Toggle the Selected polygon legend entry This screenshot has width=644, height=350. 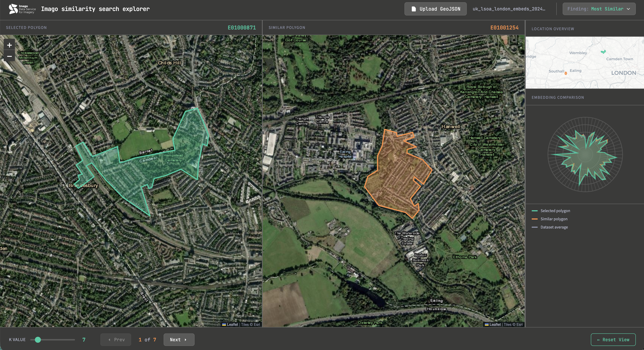pyautogui.click(x=555, y=211)
